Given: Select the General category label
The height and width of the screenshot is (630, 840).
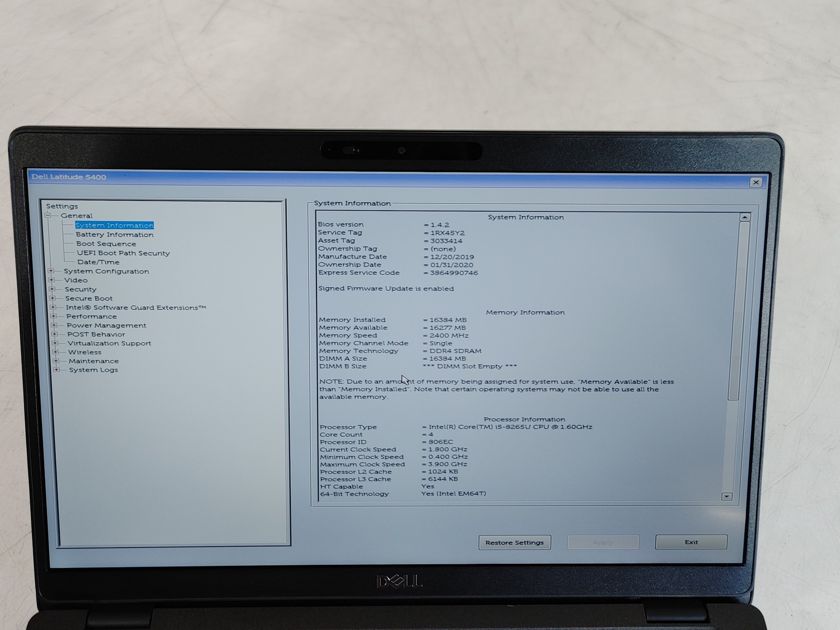Looking at the screenshot, I should [77, 216].
